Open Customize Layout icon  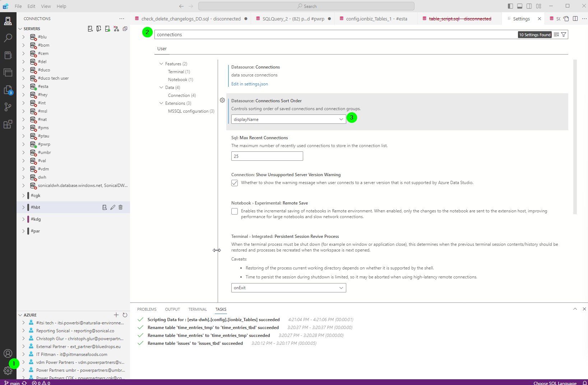[x=538, y=6]
